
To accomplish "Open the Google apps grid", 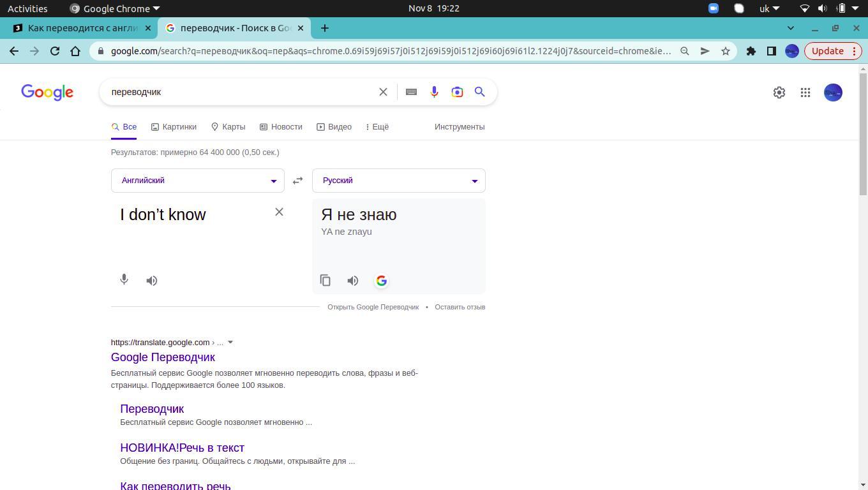I will (805, 93).
